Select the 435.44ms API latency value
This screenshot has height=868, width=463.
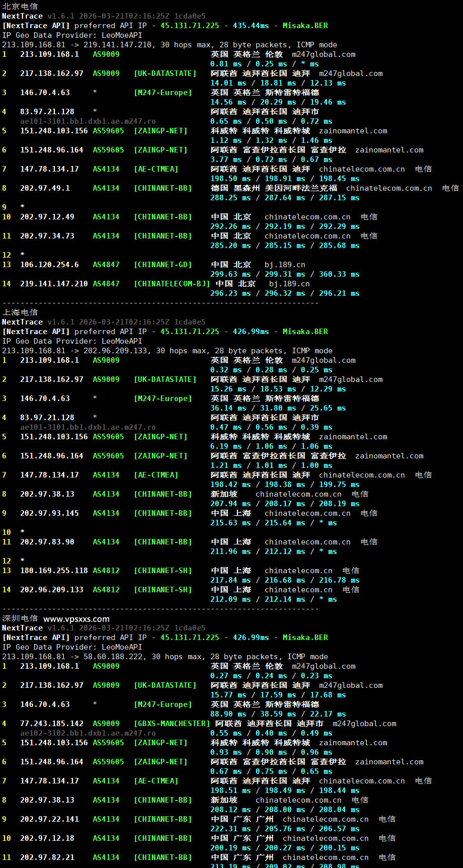251,26
